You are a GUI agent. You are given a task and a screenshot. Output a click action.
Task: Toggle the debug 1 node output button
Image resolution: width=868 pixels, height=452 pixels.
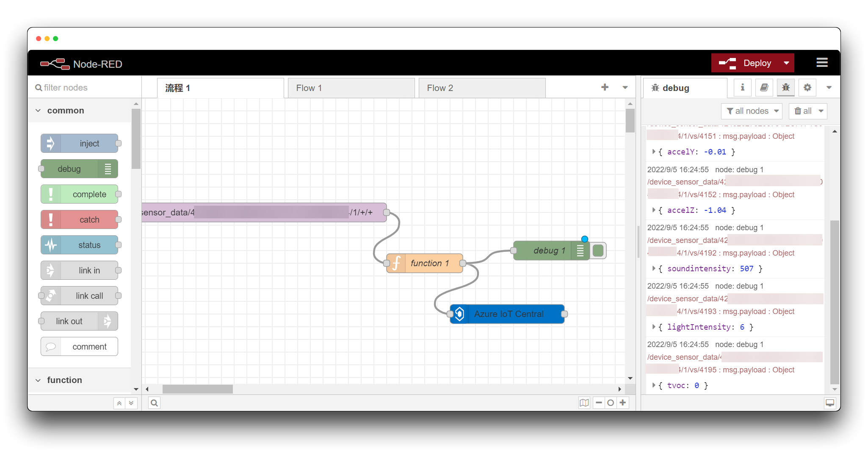click(598, 251)
